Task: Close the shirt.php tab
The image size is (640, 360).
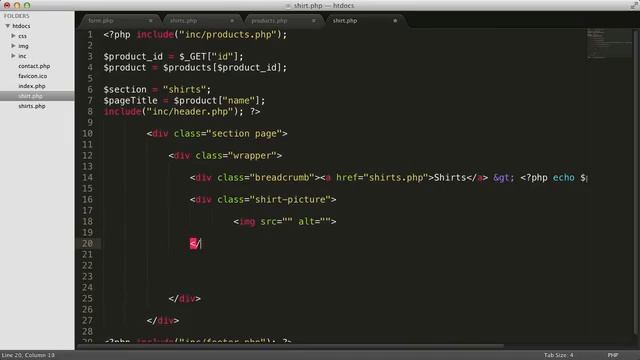Action: tap(395, 20)
